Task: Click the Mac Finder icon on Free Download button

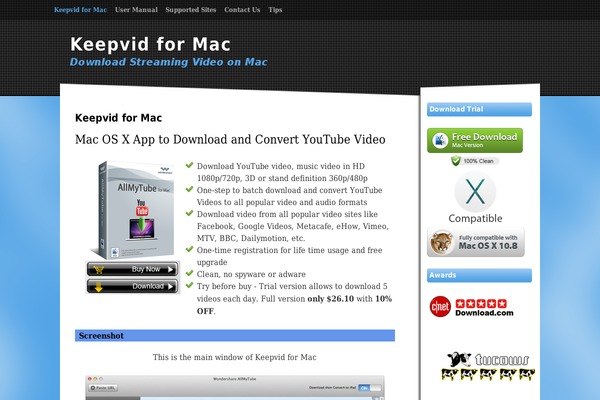Action: [440, 140]
